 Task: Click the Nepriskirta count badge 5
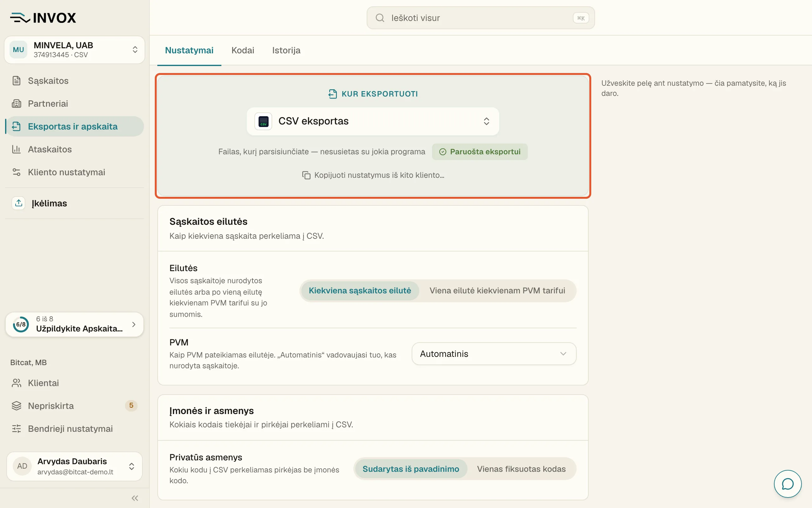pos(131,405)
